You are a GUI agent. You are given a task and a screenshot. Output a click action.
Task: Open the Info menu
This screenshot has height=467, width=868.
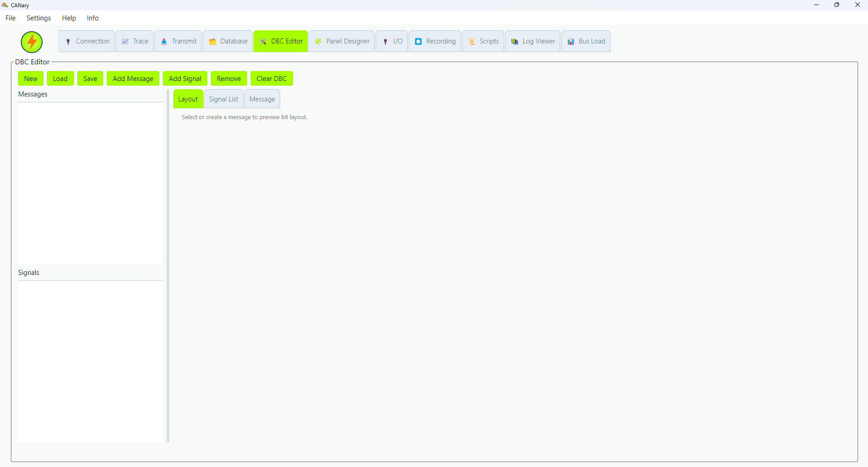coord(93,18)
